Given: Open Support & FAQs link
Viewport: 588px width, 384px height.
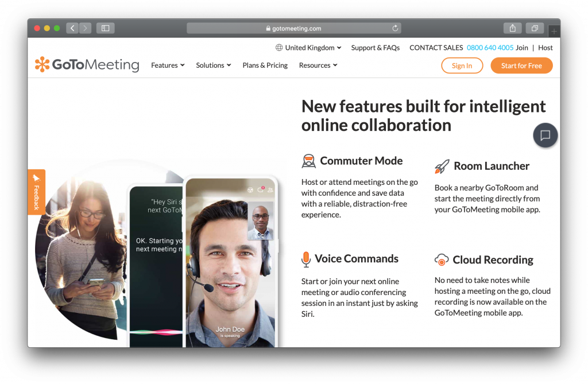Looking at the screenshot, I should click(376, 48).
